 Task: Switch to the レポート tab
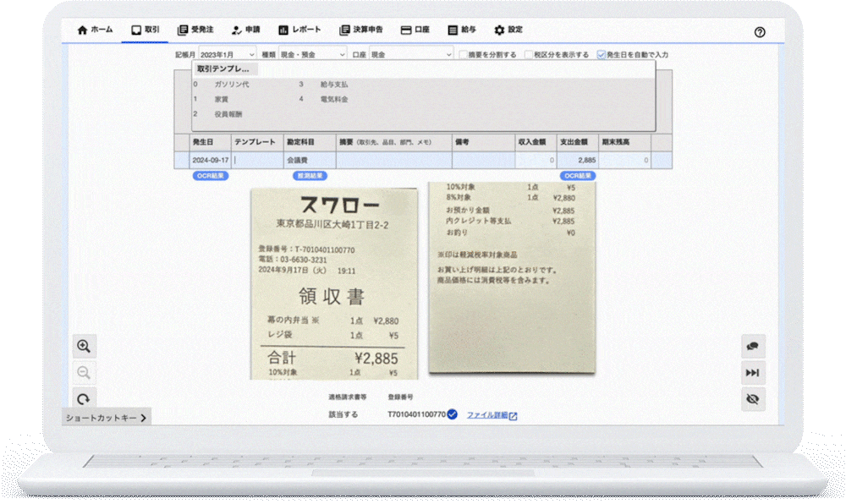299,30
